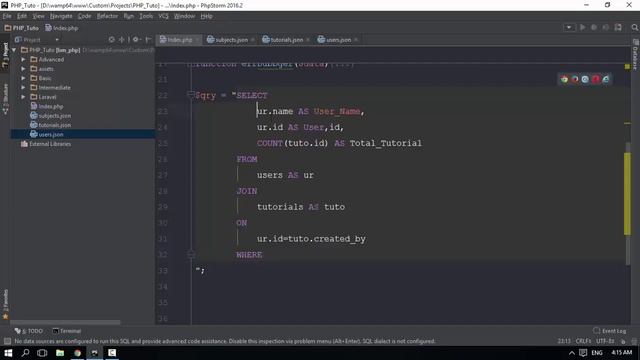Open the run configuration dropdown
This screenshot has height=360, width=640.
[x=569, y=27]
